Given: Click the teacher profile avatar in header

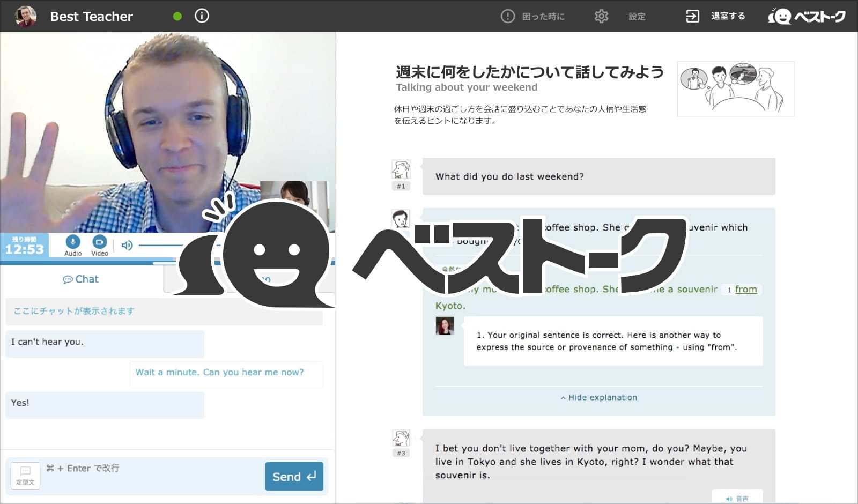Looking at the screenshot, I should (26, 16).
